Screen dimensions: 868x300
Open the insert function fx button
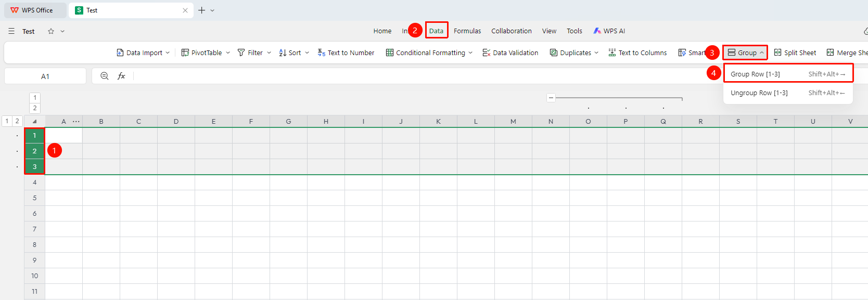tap(121, 76)
